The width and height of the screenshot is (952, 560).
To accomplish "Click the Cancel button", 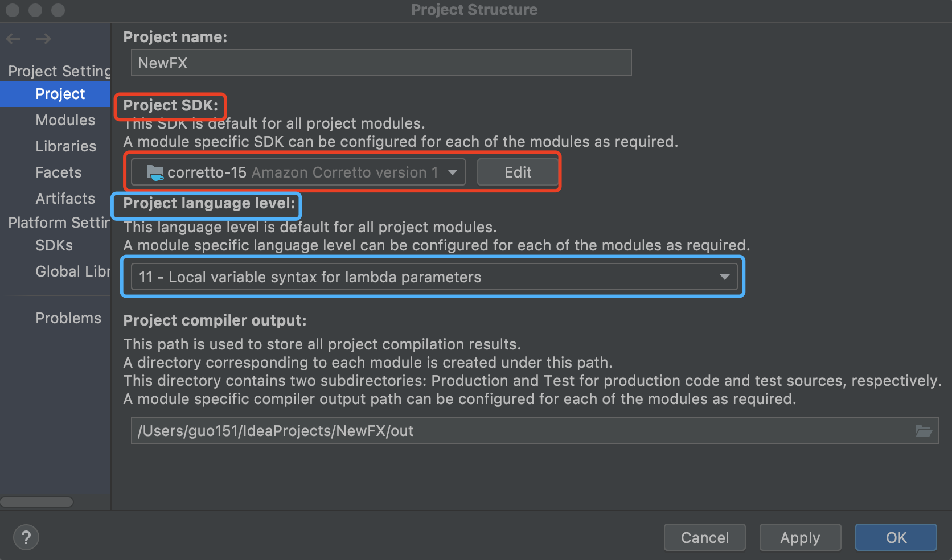I will (x=704, y=537).
